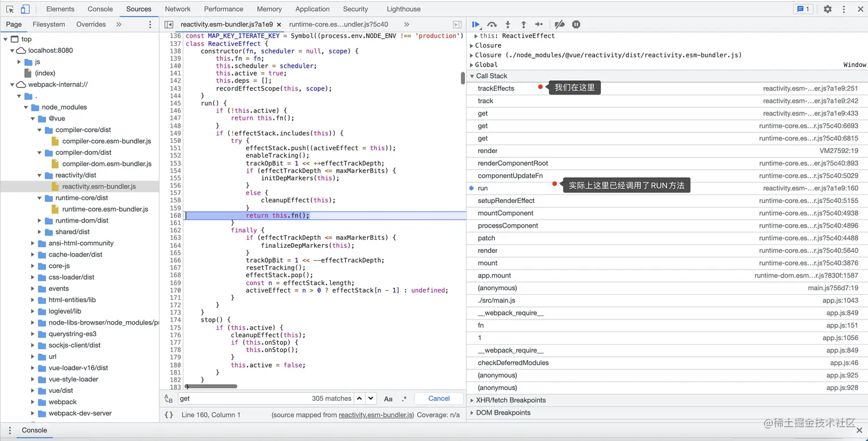Select the Console drawer tab
This screenshot has width=868, height=441.
pos(34,430)
